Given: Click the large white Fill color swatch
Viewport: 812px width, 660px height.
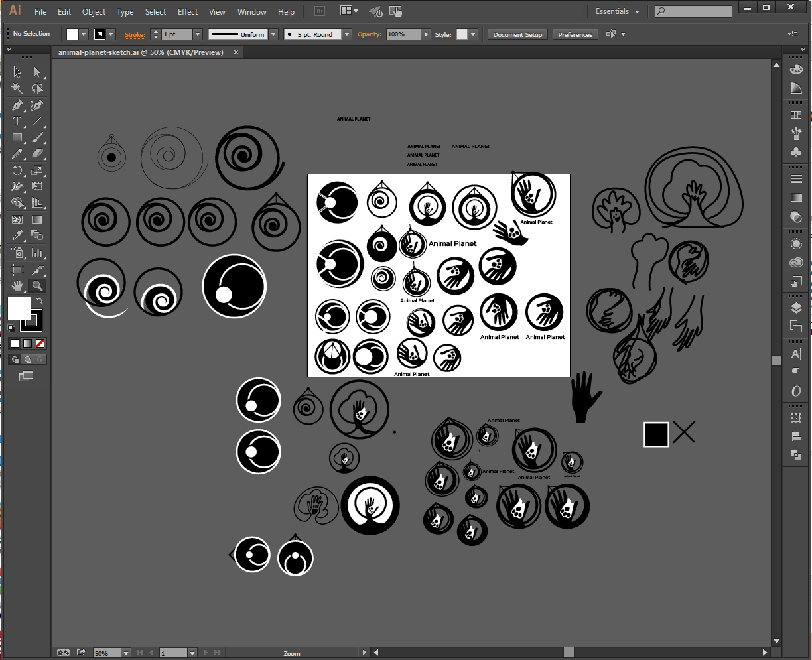Looking at the screenshot, I should [x=19, y=308].
